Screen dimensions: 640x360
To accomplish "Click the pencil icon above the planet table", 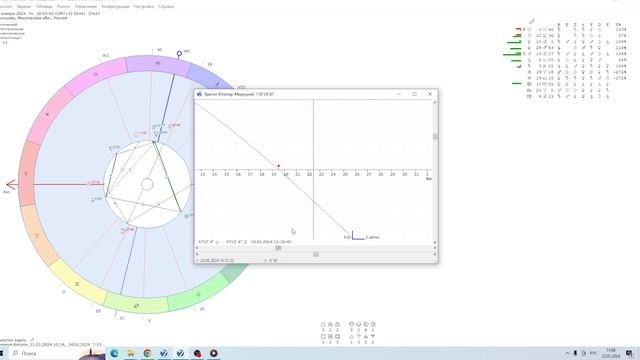I will [532, 21].
